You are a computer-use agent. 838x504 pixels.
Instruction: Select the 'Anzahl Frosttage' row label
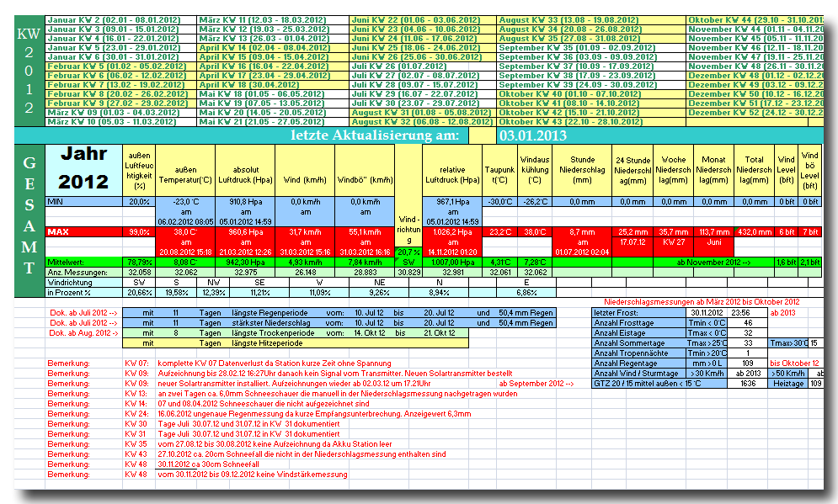click(638, 323)
